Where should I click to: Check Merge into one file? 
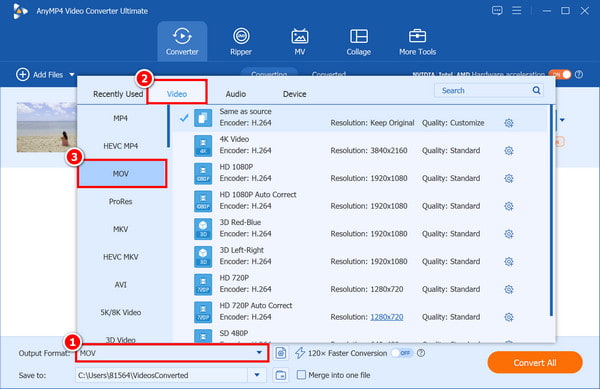[x=302, y=374]
